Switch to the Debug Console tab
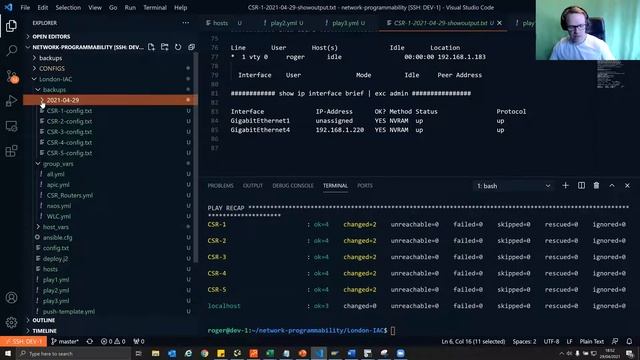 [x=293, y=186]
